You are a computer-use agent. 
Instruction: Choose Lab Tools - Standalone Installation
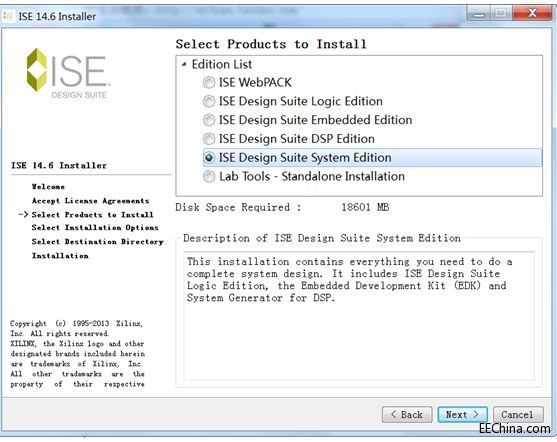[209, 177]
